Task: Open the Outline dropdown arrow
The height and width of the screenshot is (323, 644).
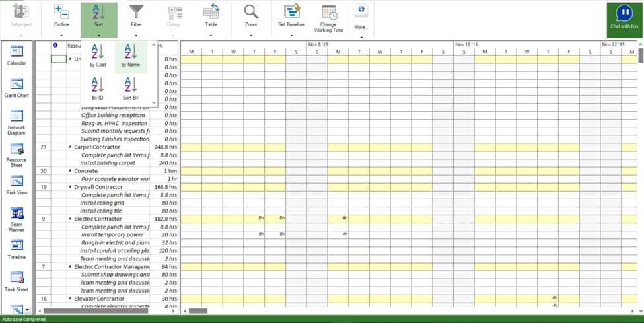Action: coord(61,36)
